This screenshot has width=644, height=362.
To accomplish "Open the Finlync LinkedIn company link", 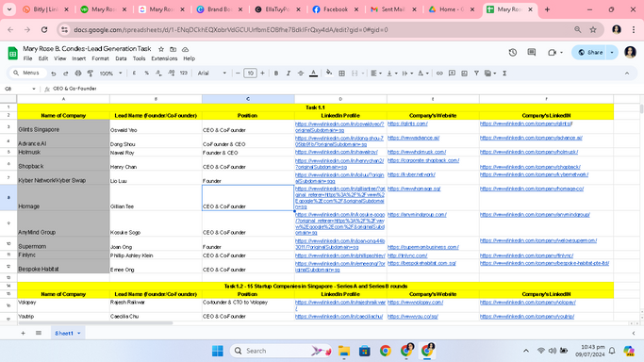I will point(526,255).
